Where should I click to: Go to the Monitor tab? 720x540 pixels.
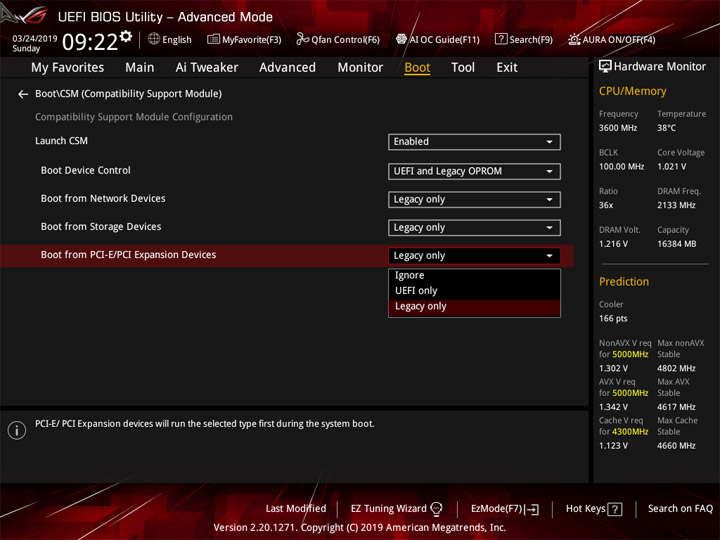(x=360, y=68)
